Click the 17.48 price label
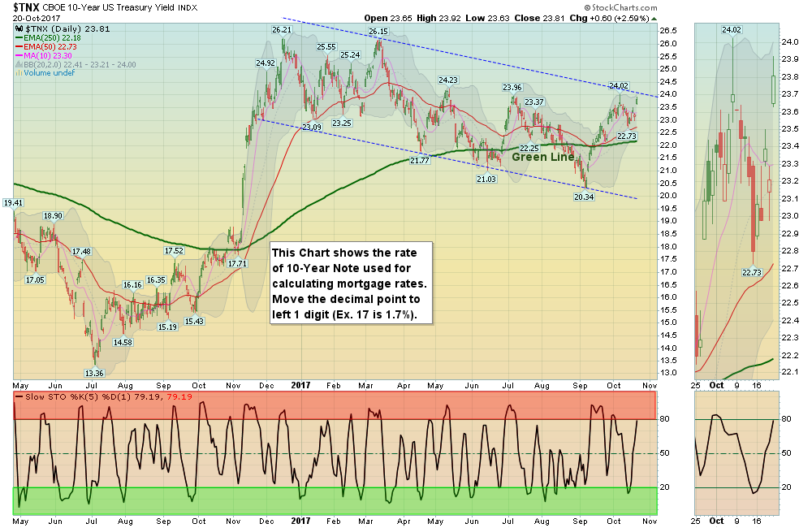The width and height of the screenshot is (812, 528). coord(81,252)
